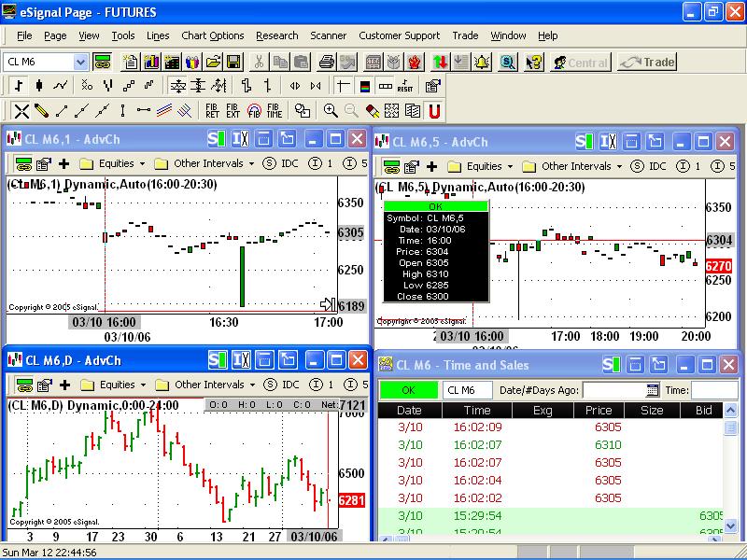Click the zoom in magnifier icon
The image size is (747, 560).
[x=331, y=111]
